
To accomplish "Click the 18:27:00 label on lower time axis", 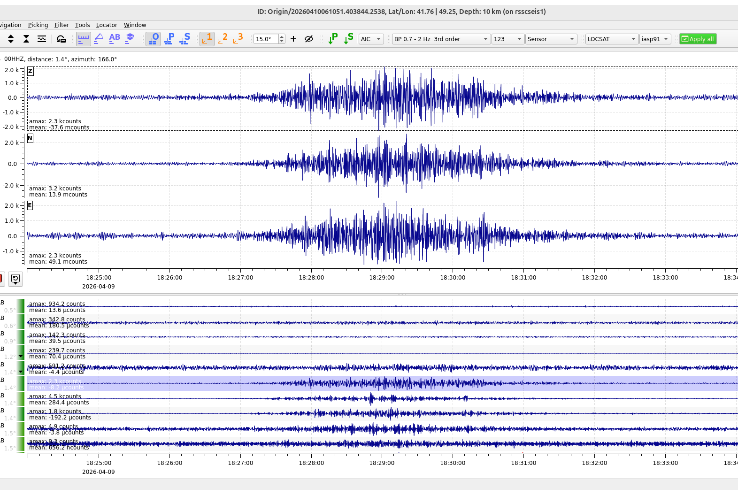I will point(241,463).
